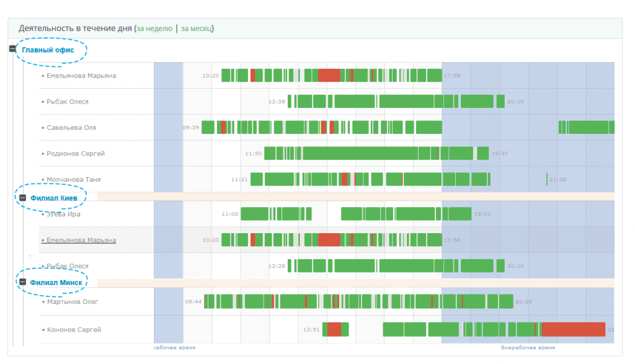Click the Главный офис group title
This screenshot has width=635, height=364.
point(48,50)
